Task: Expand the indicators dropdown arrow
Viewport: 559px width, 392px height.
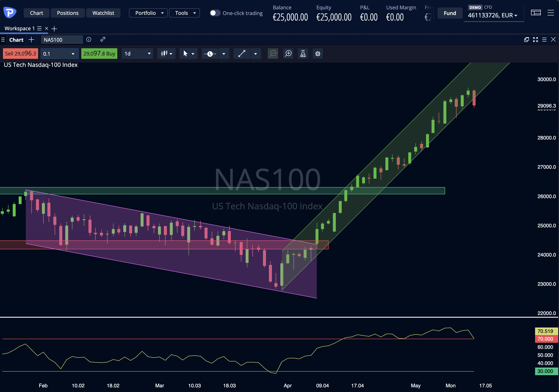Action: pyautogui.click(x=224, y=54)
